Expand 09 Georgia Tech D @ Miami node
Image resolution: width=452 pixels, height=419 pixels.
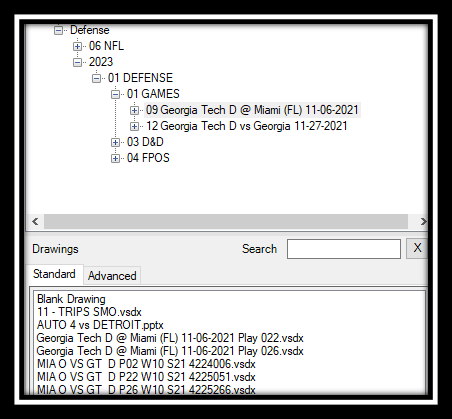point(134,110)
